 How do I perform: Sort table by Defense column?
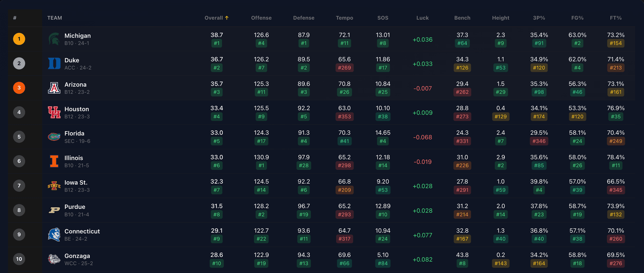point(304,18)
